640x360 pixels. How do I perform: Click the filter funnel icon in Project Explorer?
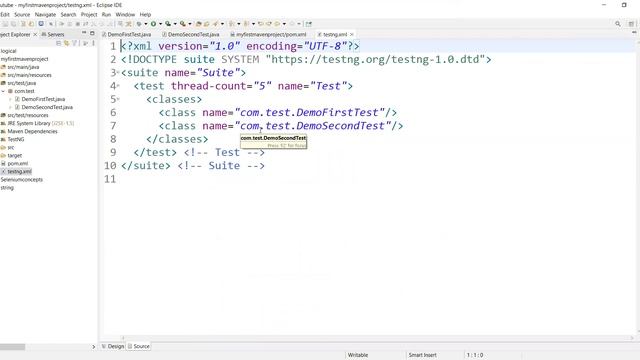click(74, 43)
